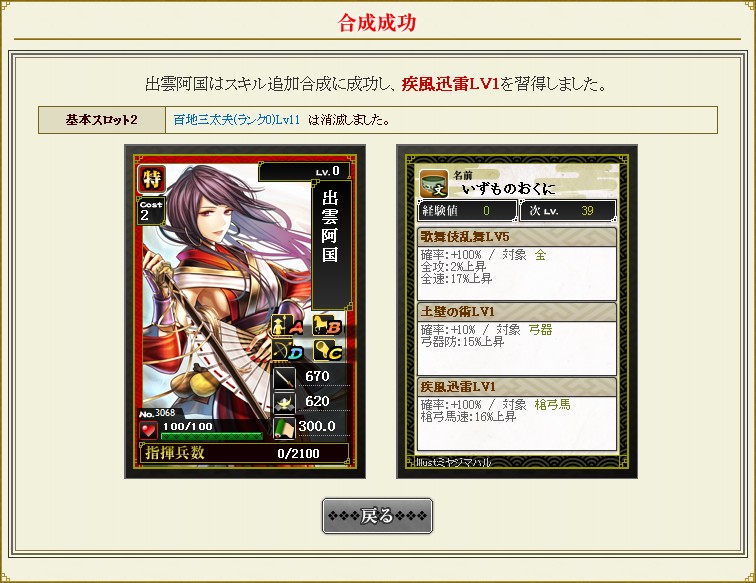Click the bow aptitude D icon
Viewport: 756px width, 583px height.
pyautogui.click(x=288, y=351)
